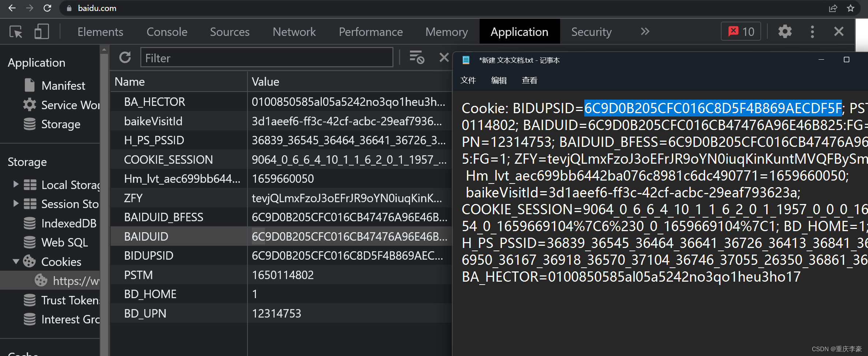The width and height of the screenshot is (868, 356).
Task: Open Storage under Application section
Action: tap(52, 124)
